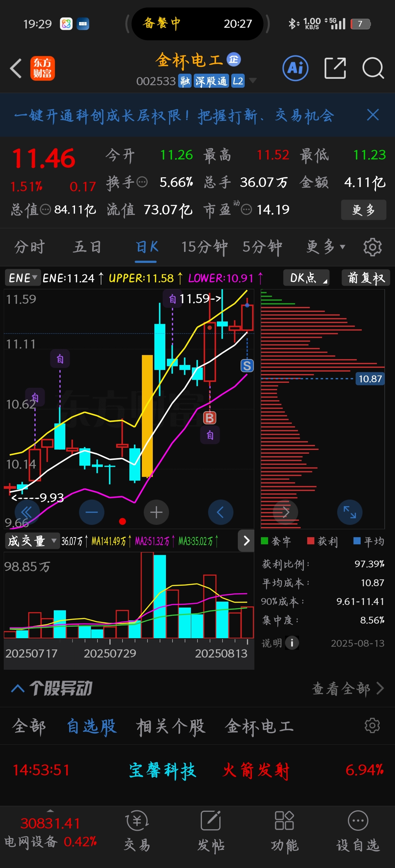This screenshot has height=868, width=395.
Task: Tap 平均 blue legend swatch
Action: pyautogui.click(x=357, y=541)
